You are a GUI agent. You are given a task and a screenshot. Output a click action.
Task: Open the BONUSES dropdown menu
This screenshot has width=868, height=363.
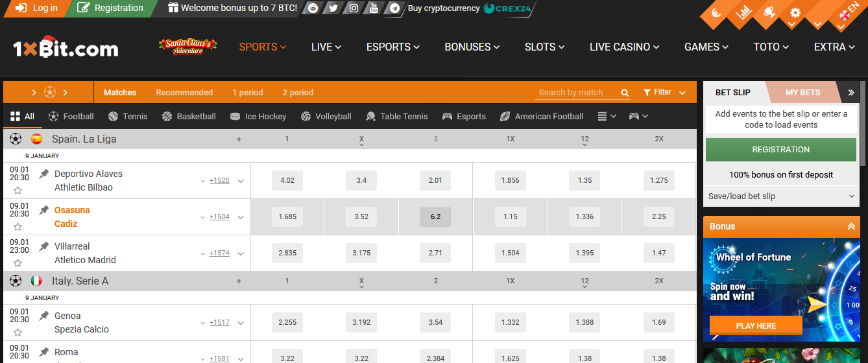pyautogui.click(x=472, y=47)
